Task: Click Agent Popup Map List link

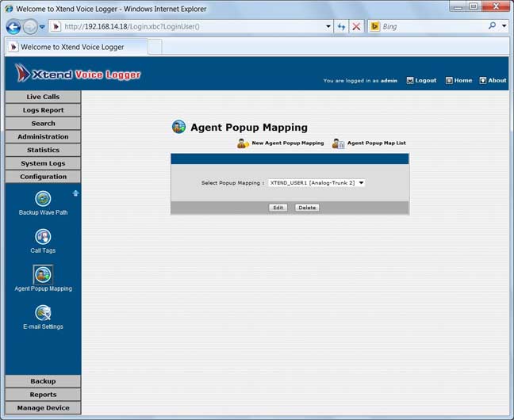Action: point(376,143)
